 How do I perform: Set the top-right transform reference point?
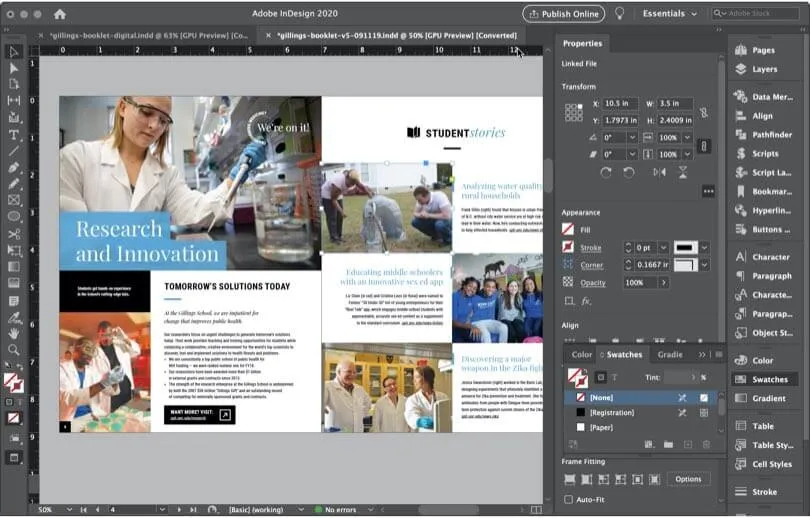point(578,107)
